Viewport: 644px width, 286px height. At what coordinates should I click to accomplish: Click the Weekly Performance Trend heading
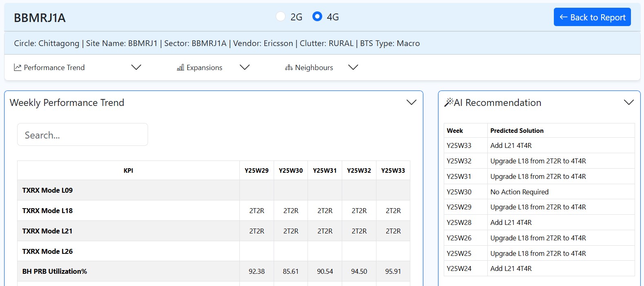click(67, 103)
